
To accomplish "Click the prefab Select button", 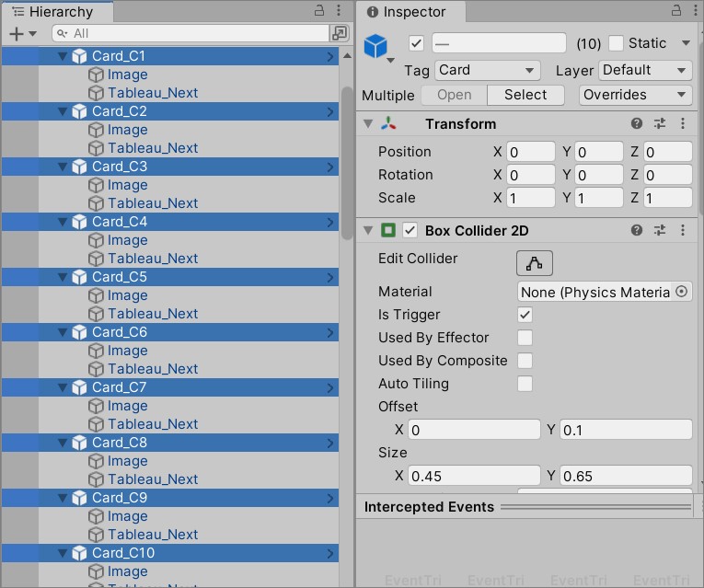I will pos(525,95).
